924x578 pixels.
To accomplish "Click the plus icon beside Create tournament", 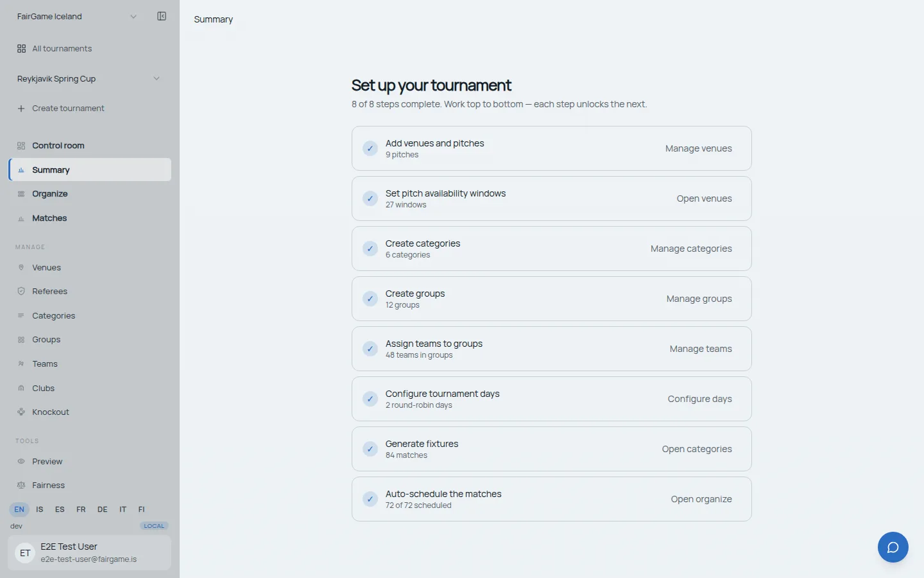I will [21, 109].
